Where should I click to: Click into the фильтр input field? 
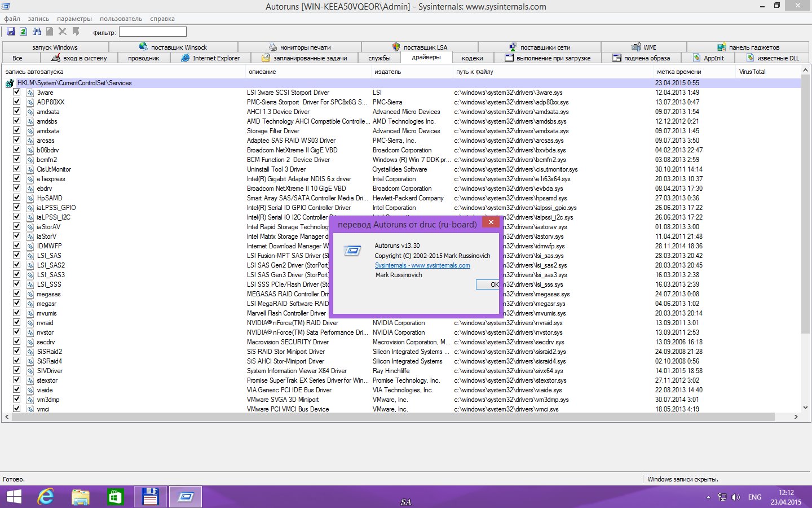[153, 32]
